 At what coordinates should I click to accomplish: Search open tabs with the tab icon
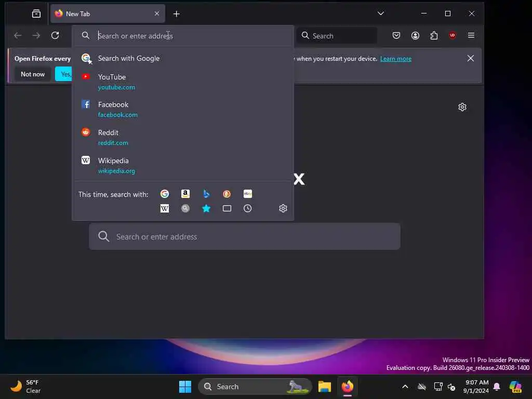coord(227,208)
